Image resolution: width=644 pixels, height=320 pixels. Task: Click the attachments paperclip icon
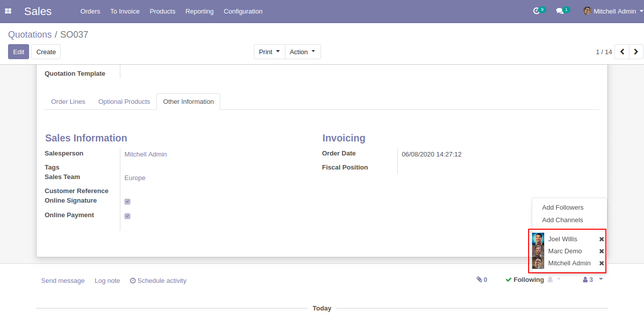click(x=479, y=280)
